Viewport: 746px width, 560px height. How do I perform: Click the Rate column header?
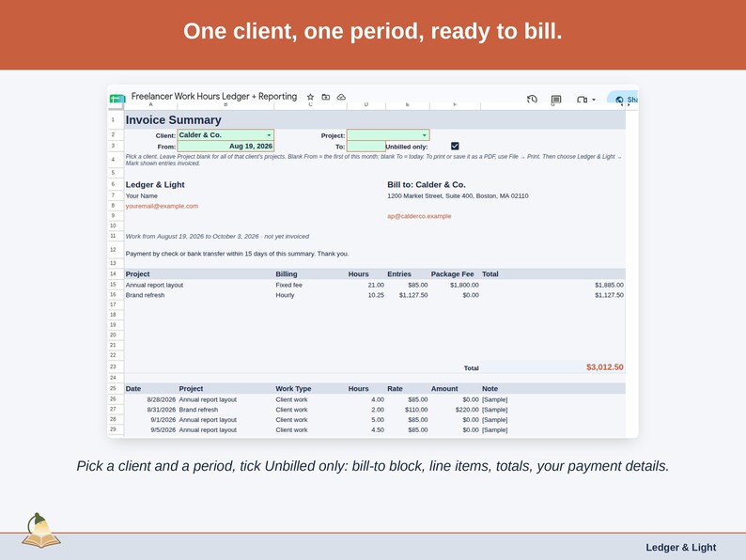[395, 389]
